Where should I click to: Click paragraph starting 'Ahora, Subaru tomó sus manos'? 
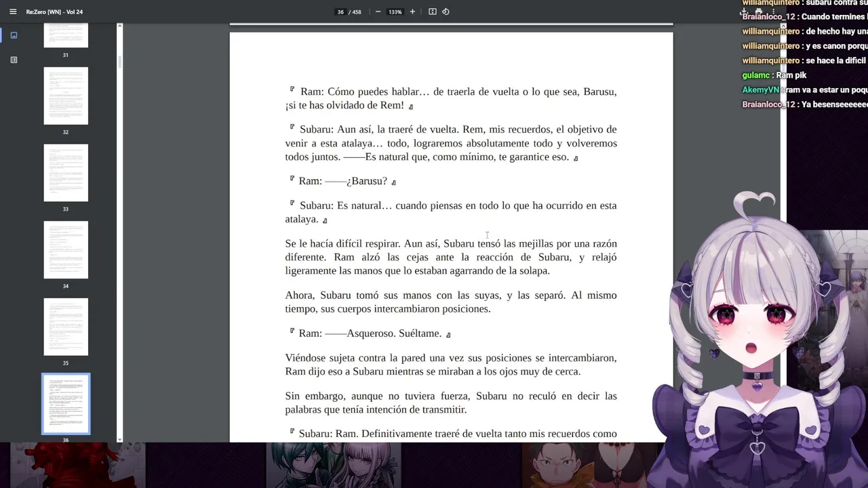(451, 302)
